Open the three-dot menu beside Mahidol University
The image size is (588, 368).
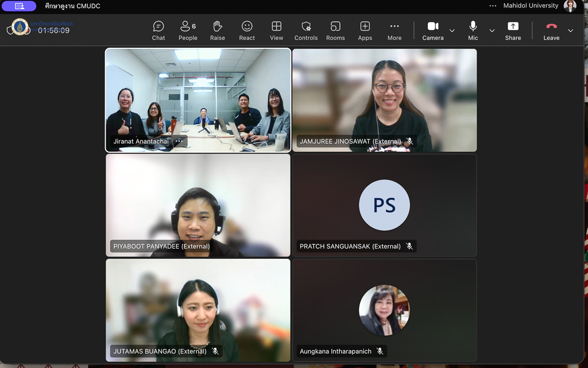[493, 6]
